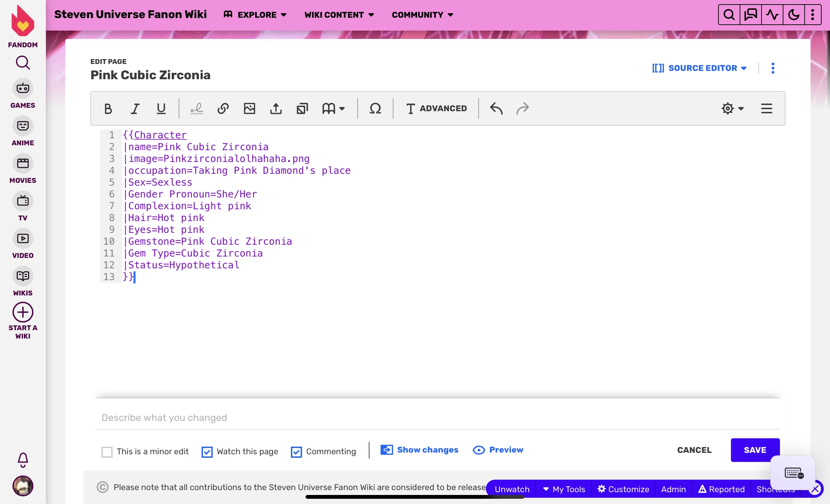Switch to dark theme via moon icon
The image size is (830, 504).
794,15
